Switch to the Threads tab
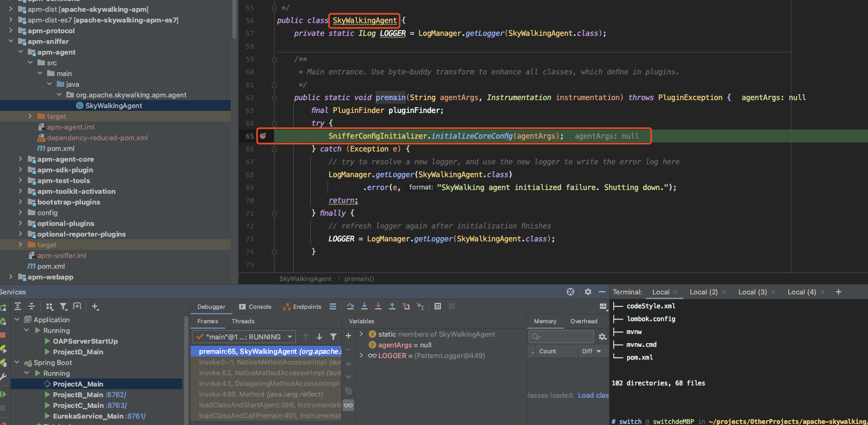 click(243, 321)
